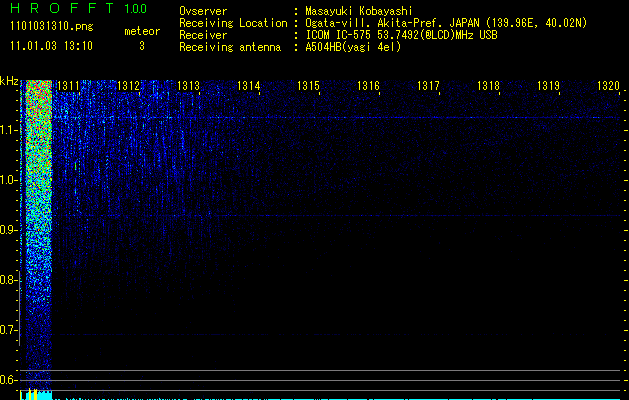
Task: Click the cyan signal level bar at bottom left
Action: tap(39, 395)
